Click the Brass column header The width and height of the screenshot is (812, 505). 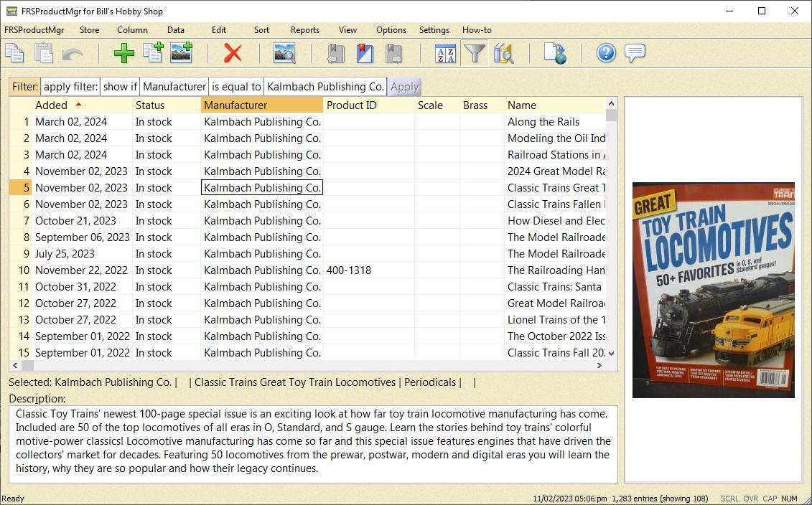tap(482, 105)
